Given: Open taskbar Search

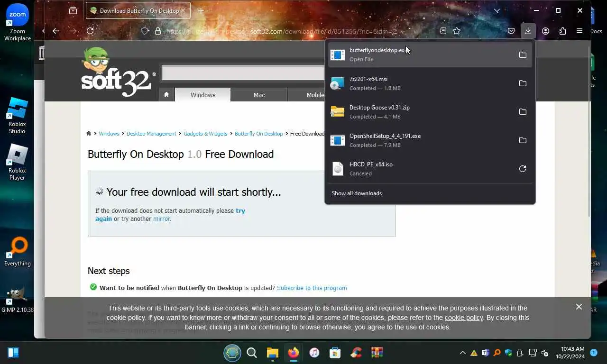Looking at the screenshot, I should [252, 353].
